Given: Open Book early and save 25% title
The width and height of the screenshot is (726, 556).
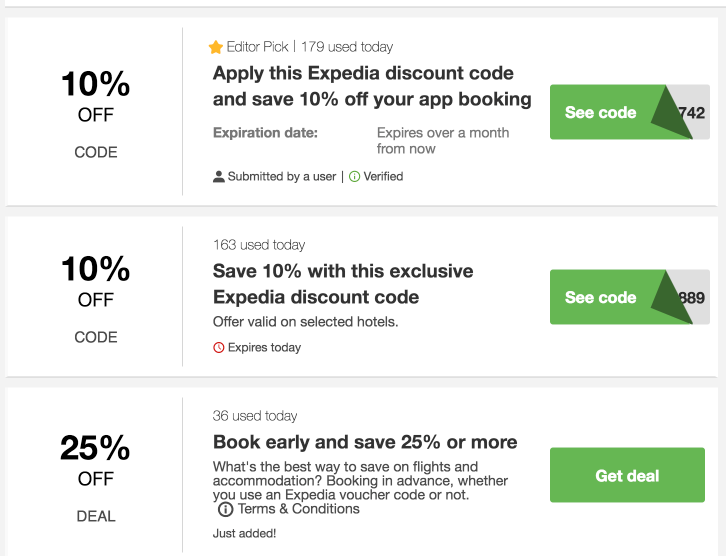Looking at the screenshot, I should tap(365, 442).
